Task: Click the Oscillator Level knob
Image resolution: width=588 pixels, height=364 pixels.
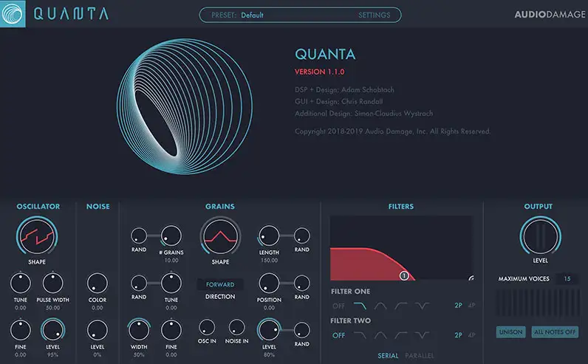Action: [53, 330]
